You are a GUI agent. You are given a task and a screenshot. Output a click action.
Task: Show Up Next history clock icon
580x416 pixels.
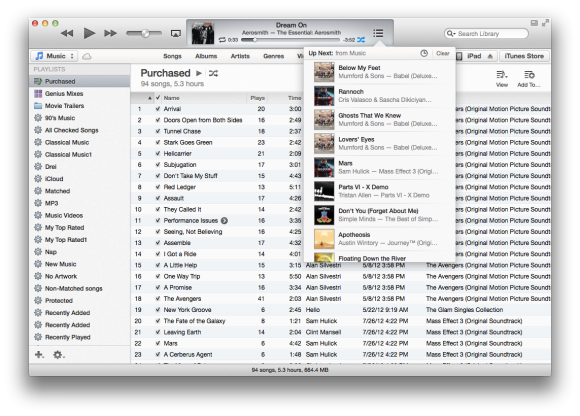coord(424,53)
